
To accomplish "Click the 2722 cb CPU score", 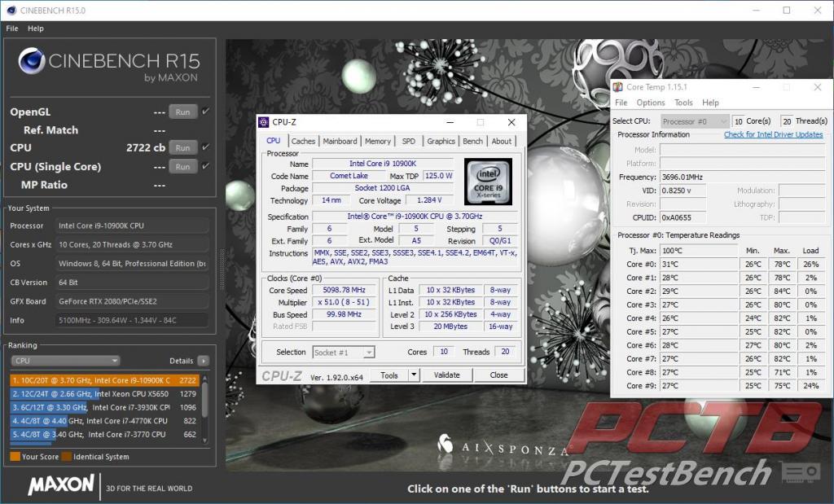I will click(145, 147).
